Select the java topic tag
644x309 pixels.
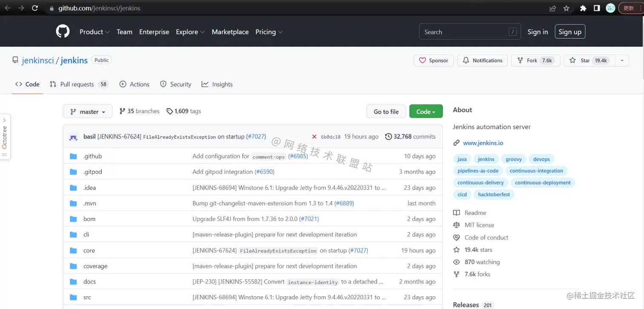pyautogui.click(x=462, y=159)
